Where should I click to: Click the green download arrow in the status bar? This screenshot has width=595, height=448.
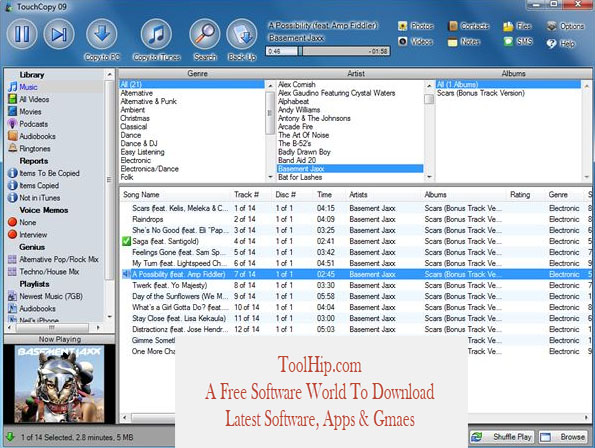[10, 437]
